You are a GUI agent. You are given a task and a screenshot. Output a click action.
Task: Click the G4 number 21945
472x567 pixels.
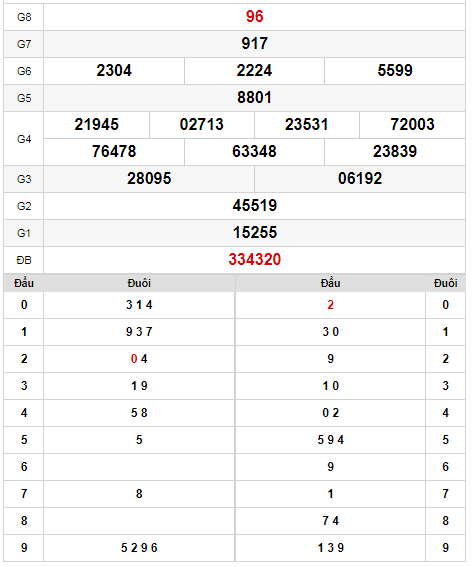pos(97,124)
